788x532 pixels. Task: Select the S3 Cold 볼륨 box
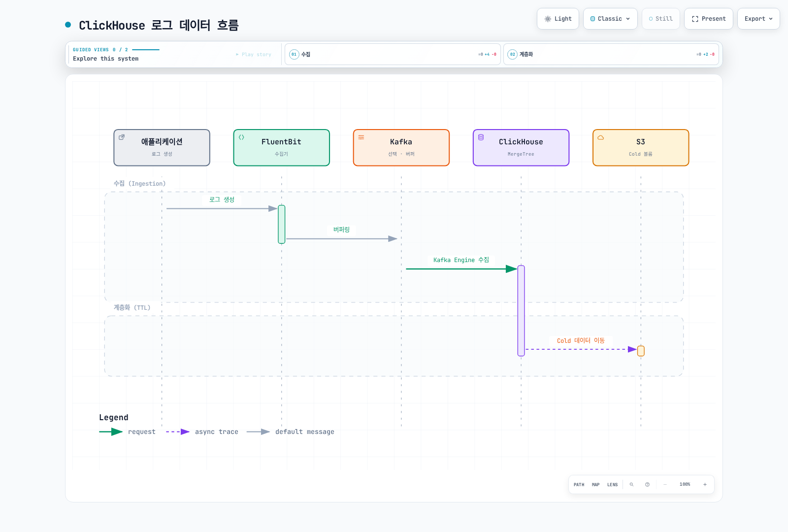[x=640, y=148]
